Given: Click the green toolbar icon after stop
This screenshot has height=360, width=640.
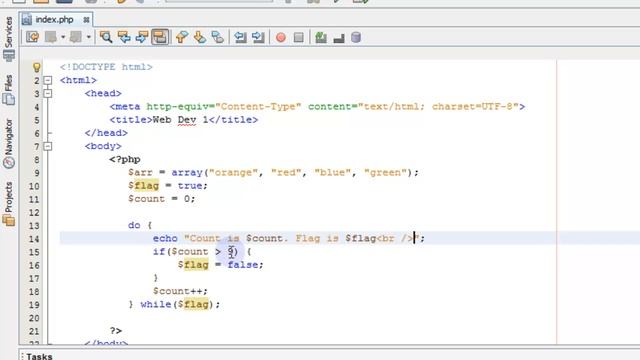Looking at the screenshot, I should click(x=321, y=37).
